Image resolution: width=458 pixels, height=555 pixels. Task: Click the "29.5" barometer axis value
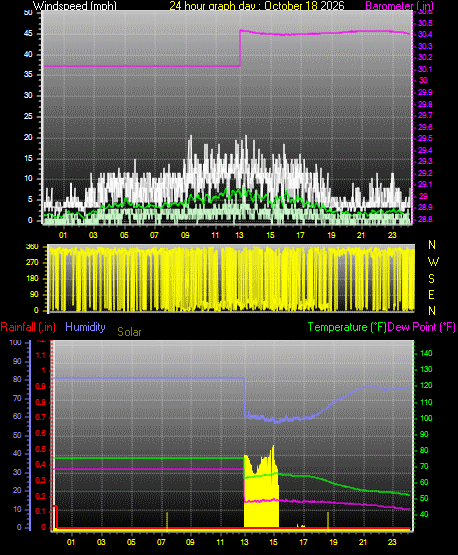point(425,138)
